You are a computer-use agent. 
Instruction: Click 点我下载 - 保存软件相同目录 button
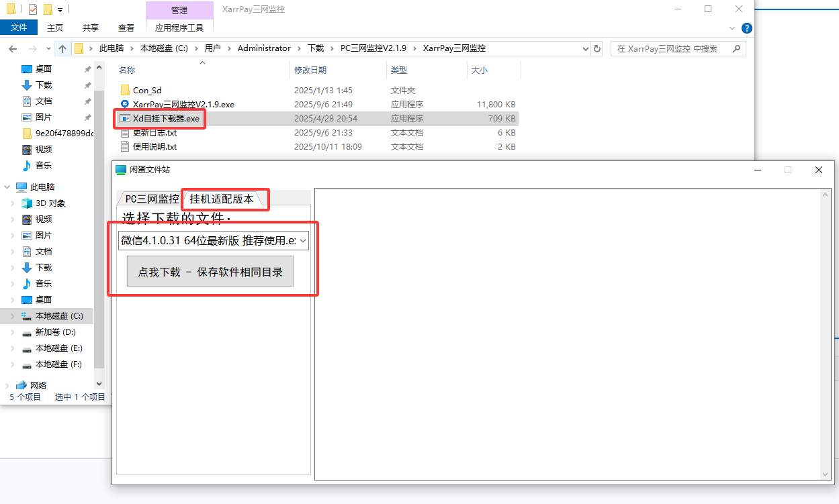[210, 272]
